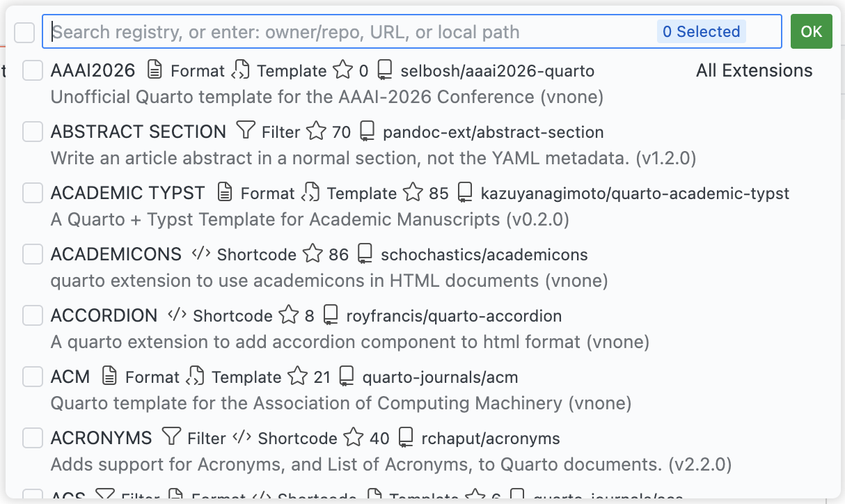Viewport: 845px width, 504px height.
Task: Click the 0 Selected counter badge
Action: click(x=700, y=31)
